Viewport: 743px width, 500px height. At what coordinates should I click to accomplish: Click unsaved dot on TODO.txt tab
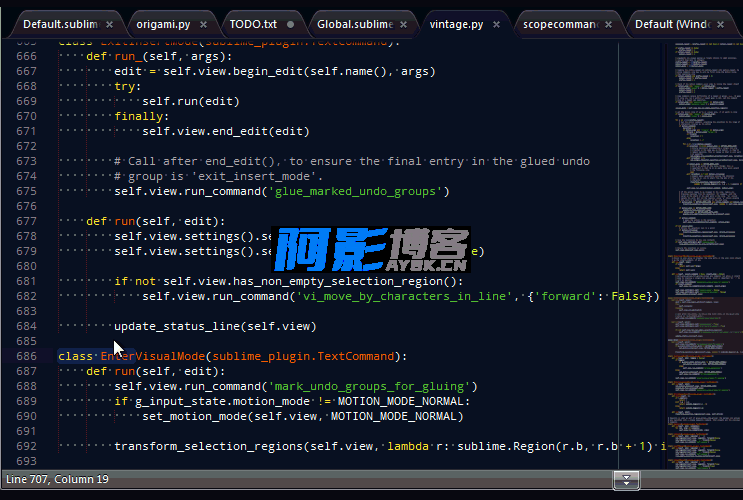point(290,24)
